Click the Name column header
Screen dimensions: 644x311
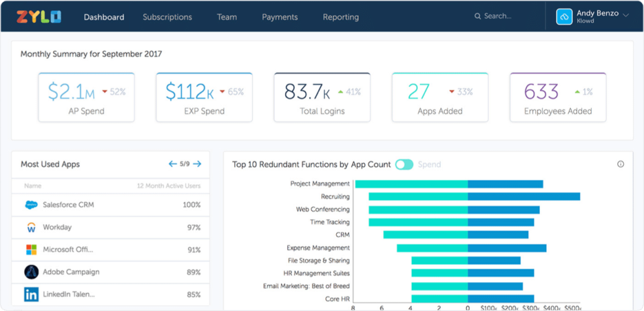(x=33, y=186)
